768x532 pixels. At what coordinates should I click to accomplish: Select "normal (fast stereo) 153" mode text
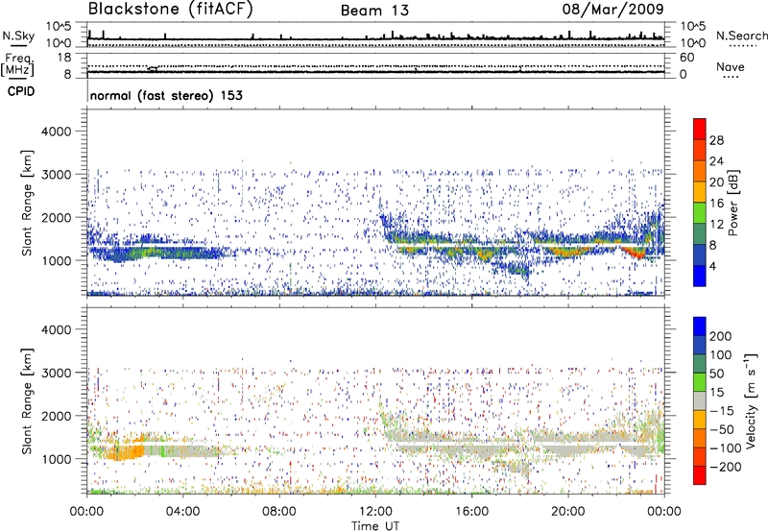[x=166, y=95]
